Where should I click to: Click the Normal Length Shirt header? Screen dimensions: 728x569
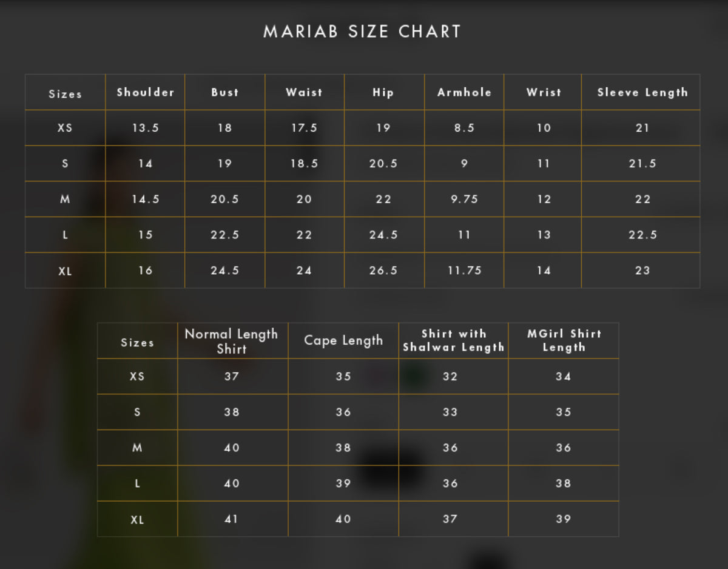tap(231, 341)
